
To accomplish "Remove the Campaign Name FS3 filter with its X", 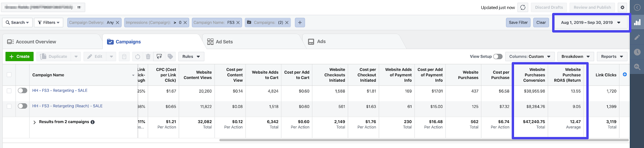I will click(x=238, y=23).
